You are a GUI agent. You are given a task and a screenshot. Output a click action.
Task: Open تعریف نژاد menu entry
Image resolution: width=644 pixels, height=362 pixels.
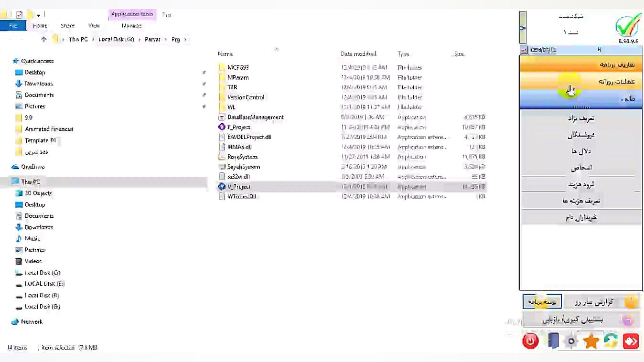tap(581, 118)
